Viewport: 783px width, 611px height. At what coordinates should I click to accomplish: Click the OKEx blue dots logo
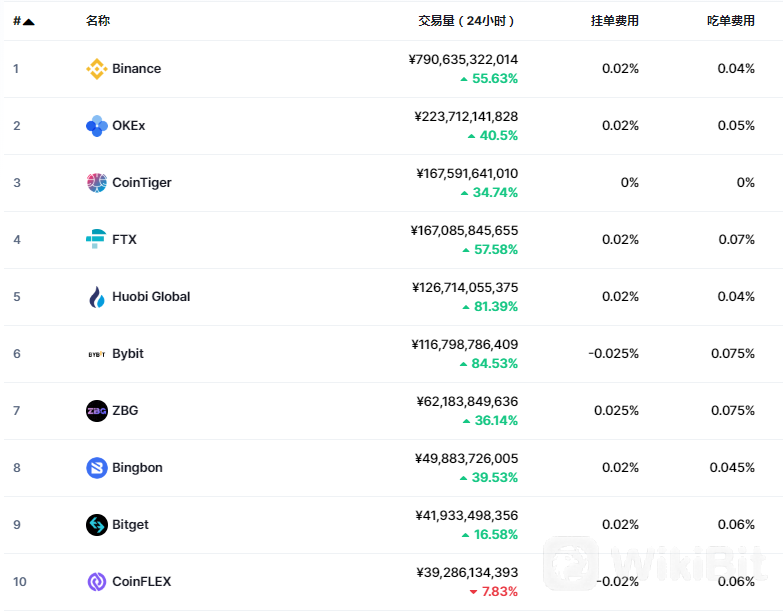pos(96,126)
